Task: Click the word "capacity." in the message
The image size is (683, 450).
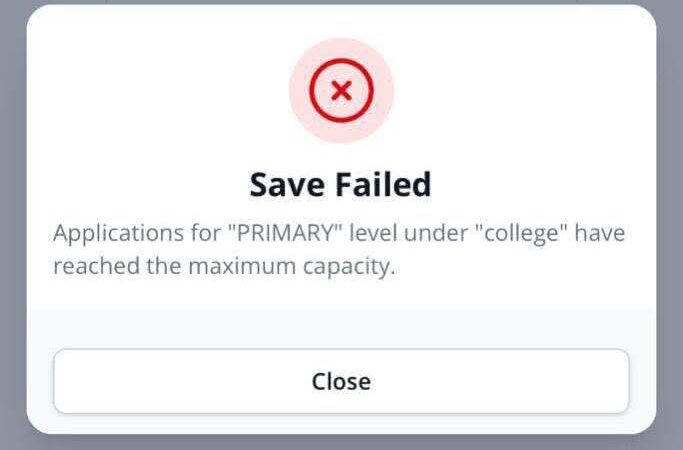Action: (340, 267)
